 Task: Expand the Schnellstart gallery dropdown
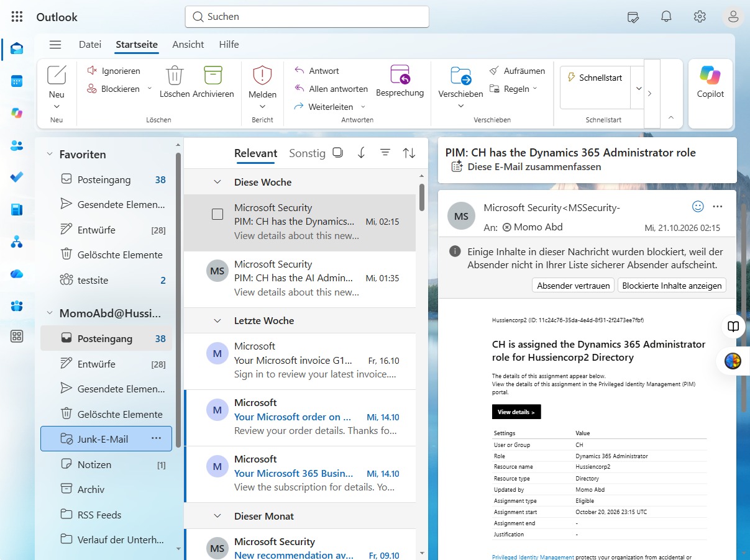(639, 89)
